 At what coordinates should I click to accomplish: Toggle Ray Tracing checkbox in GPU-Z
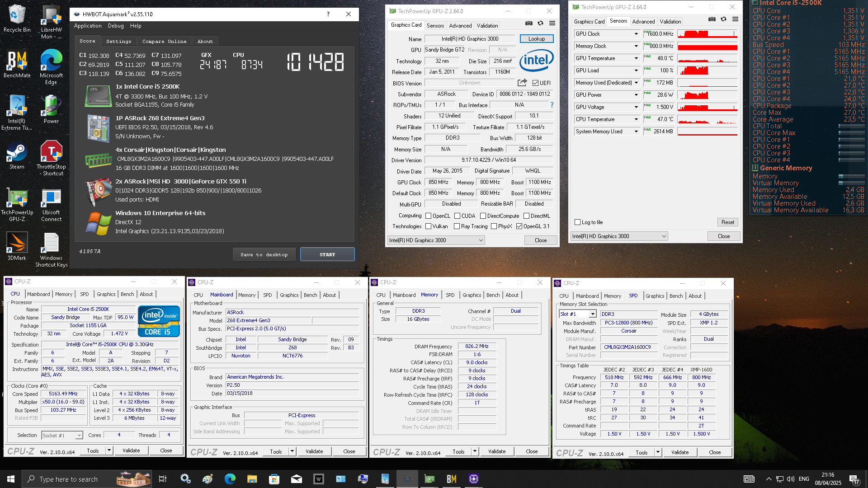pyautogui.click(x=457, y=226)
